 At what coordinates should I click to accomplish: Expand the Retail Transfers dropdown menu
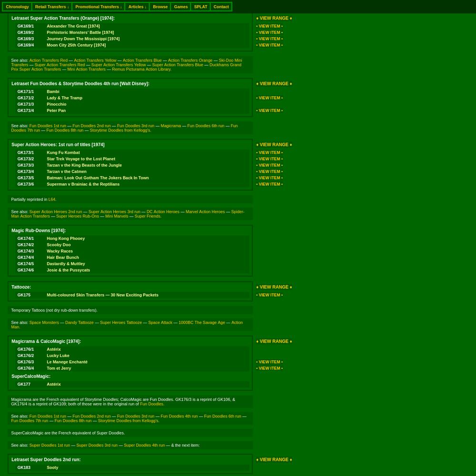(52, 7)
